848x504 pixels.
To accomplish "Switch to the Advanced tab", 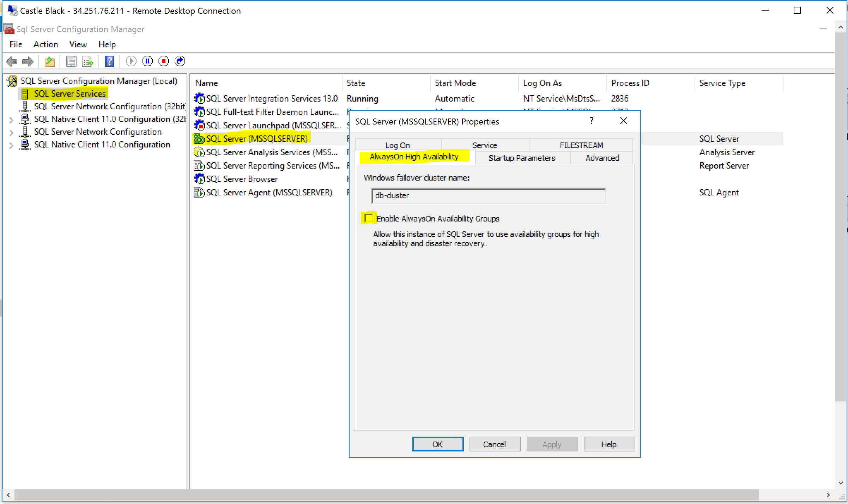I will click(x=602, y=158).
